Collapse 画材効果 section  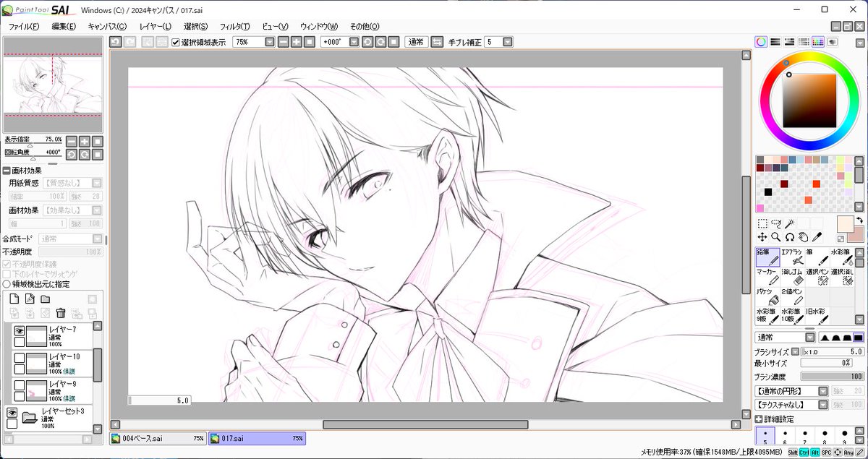[7, 171]
